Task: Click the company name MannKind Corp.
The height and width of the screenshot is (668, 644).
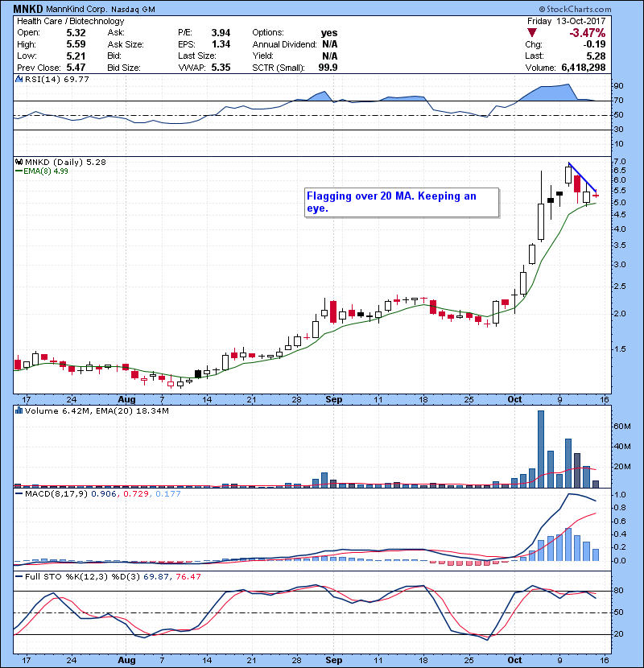Action: point(76,9)
